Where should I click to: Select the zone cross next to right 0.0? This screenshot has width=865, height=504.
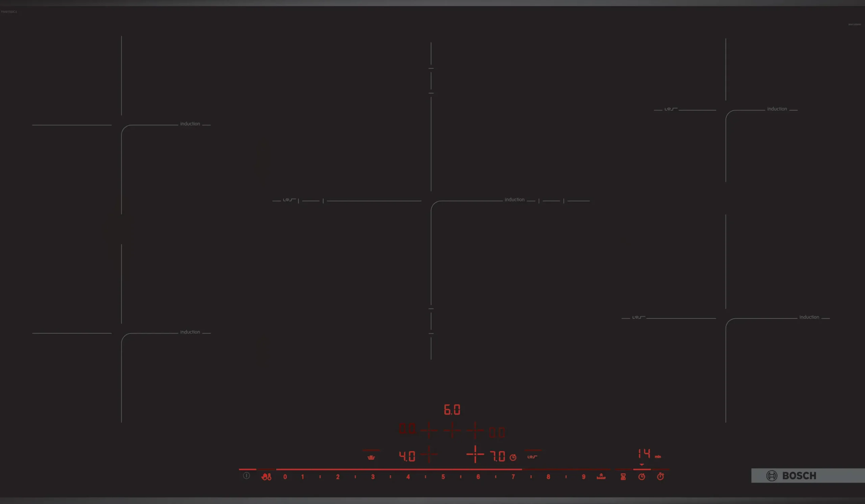pyautogui.click(x=475, y=430)
